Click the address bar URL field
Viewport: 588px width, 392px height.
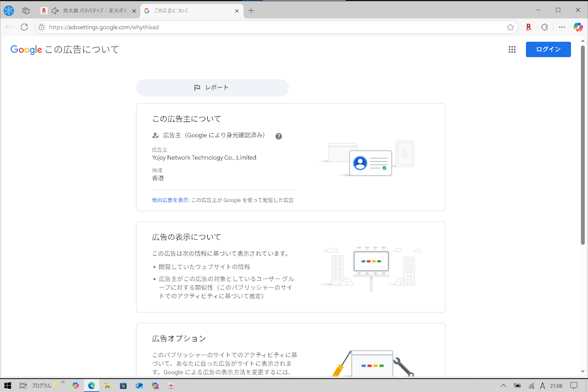tap(276, 27)
